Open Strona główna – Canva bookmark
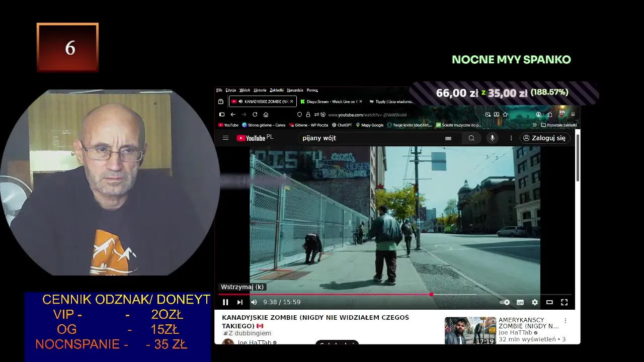 coord(264,125)
